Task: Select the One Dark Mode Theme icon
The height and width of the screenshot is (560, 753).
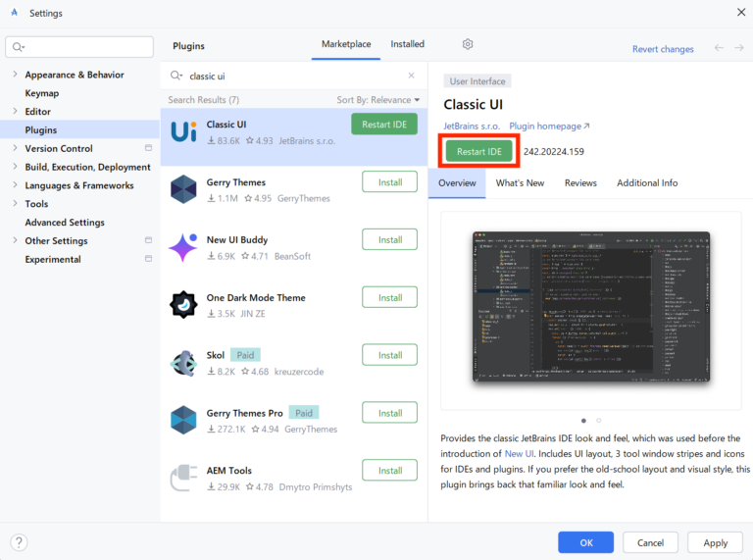Action: click(183, 304)
